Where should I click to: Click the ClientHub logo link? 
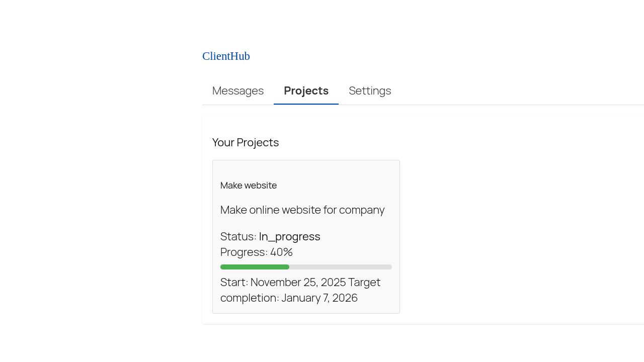[x=226, y=56]
